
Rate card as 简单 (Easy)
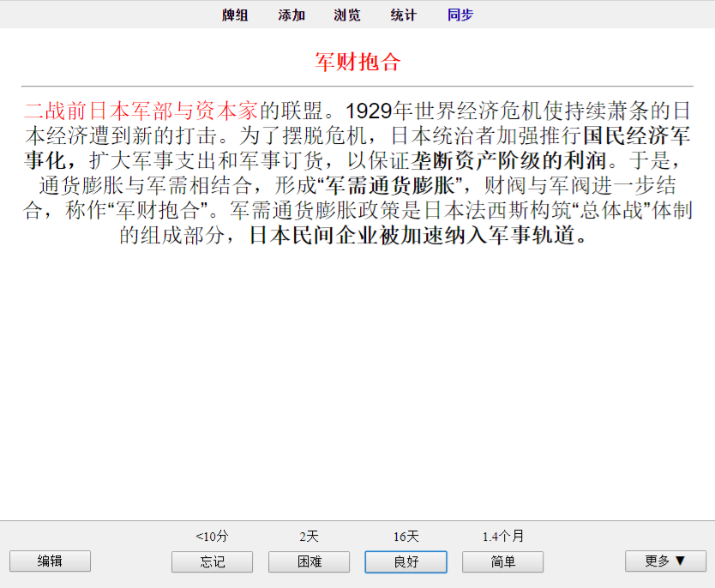503,561
